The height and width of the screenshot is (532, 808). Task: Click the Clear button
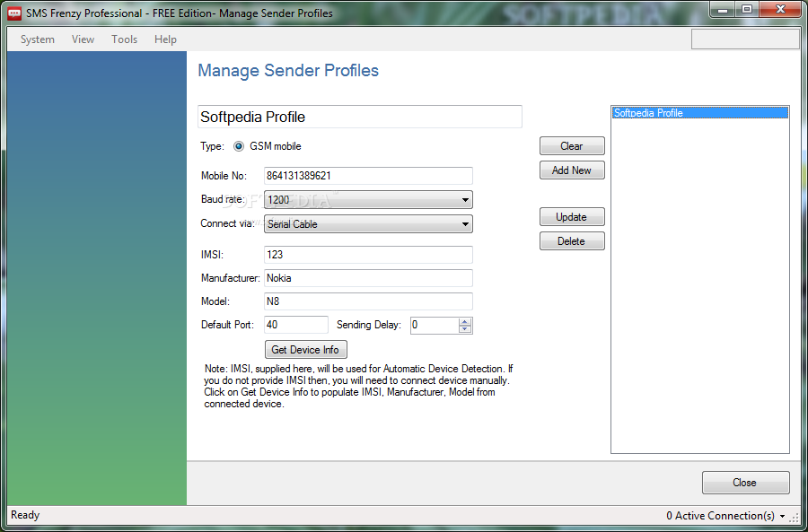click(x=572, y=146)
